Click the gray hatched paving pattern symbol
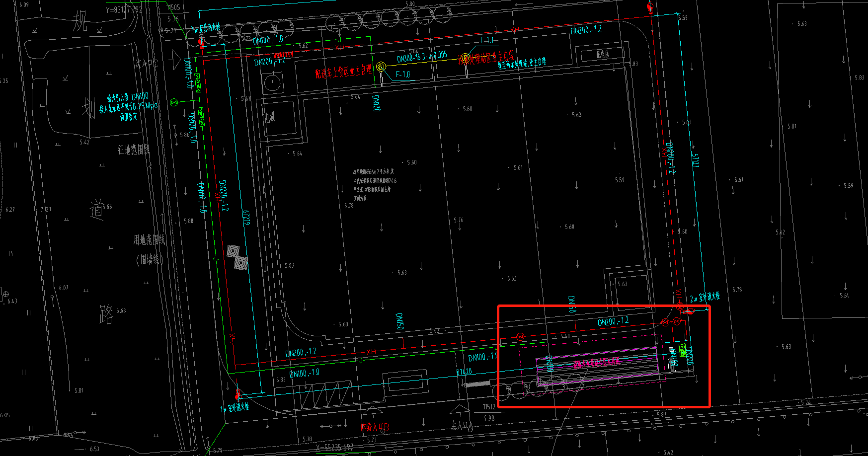The width and height of the screenshot is (868, 456). (237, 257)
